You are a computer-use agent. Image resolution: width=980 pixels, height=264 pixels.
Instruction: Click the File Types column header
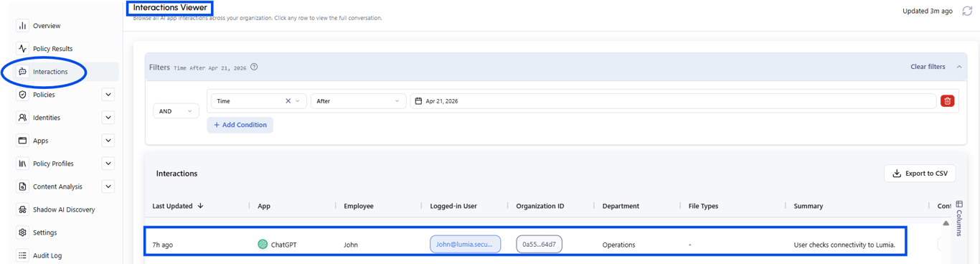tap(703, 206)
